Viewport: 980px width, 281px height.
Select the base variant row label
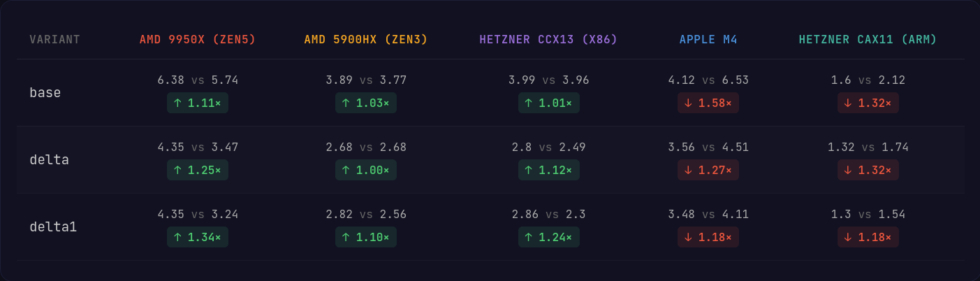(45, 92)
